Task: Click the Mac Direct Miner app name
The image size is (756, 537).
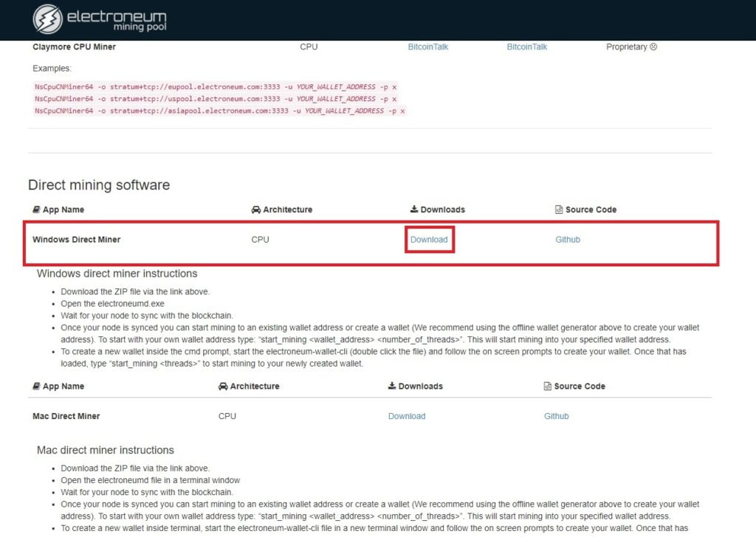Action: 66,416
